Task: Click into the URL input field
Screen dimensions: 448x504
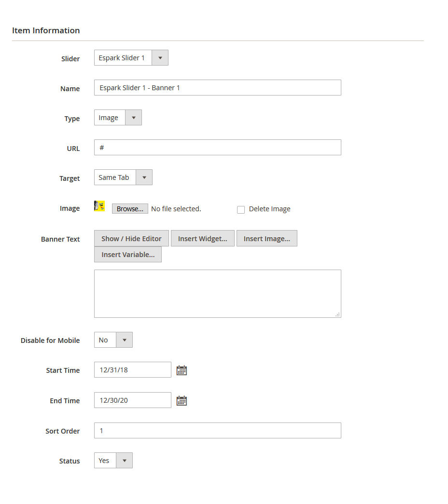Action: (217, 148)
